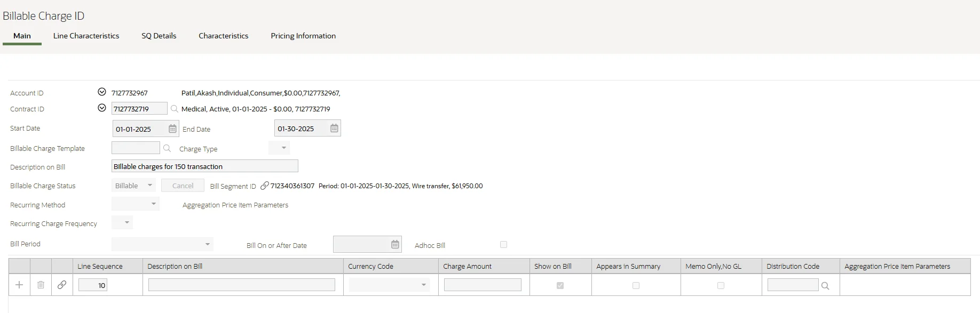Viewport: 980px width, 313px height.
Task: Click the Distribution Code search icon
Action: click(825, 286)
